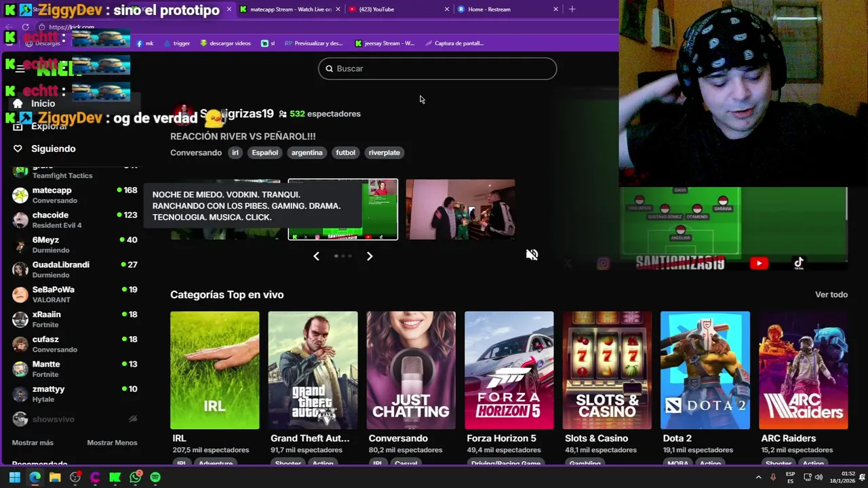Screen dimensions: 868x488
Task: Open Windows Start menu
Action: [14, 477]
